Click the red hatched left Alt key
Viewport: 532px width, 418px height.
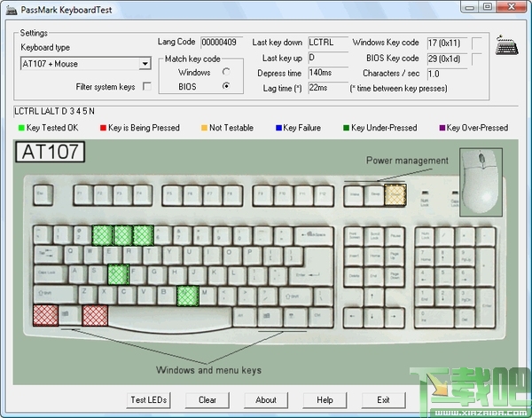[95, 315]
